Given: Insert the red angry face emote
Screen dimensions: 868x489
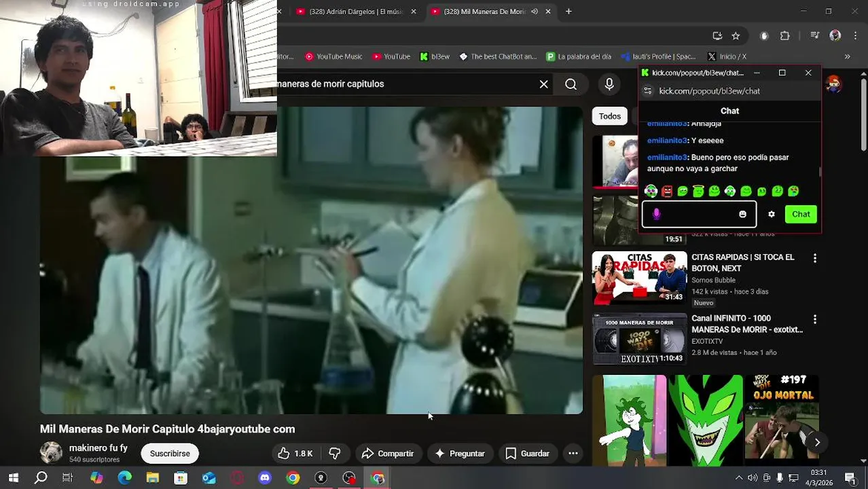Looking at the screenshot, I should (x=667, y=192).
